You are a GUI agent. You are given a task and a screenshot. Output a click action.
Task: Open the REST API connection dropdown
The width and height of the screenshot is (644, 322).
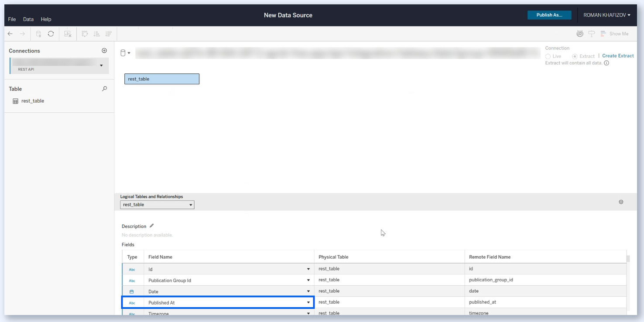tap(102, 66)
